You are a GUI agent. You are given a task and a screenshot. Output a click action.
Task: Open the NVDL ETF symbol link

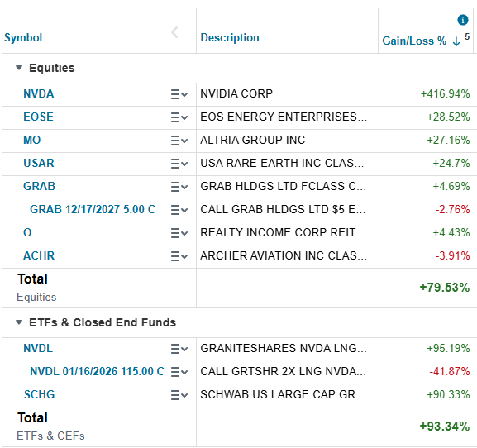pyautogui.click(x=38, y=348)
